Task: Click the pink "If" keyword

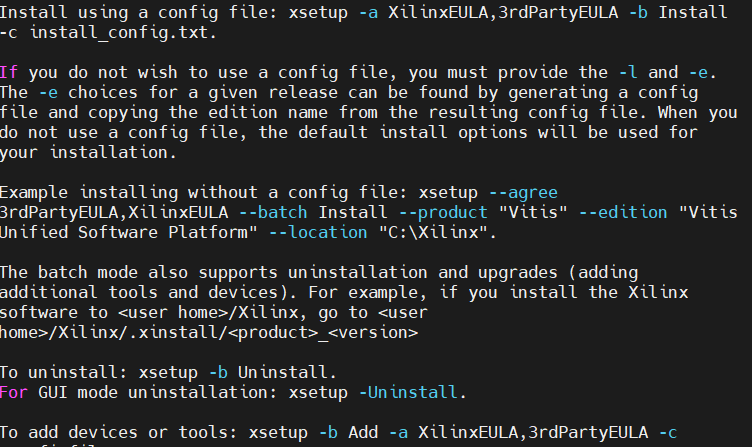Action: point(9,72)
